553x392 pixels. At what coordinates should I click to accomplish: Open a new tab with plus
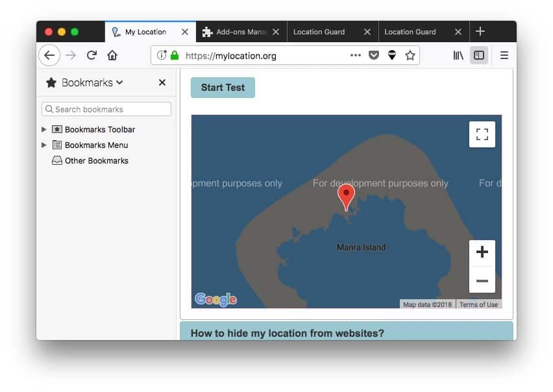tap(480, 32)
